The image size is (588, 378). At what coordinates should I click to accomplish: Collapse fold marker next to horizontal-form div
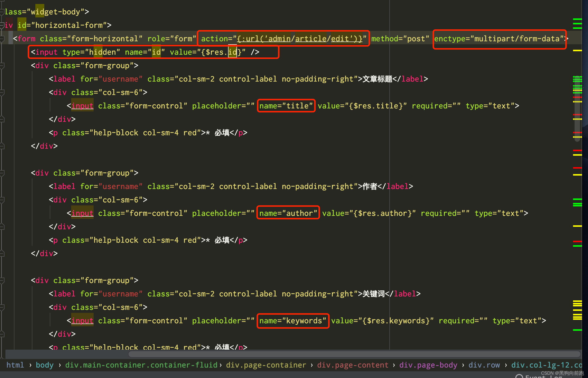(x=2, y=25)
